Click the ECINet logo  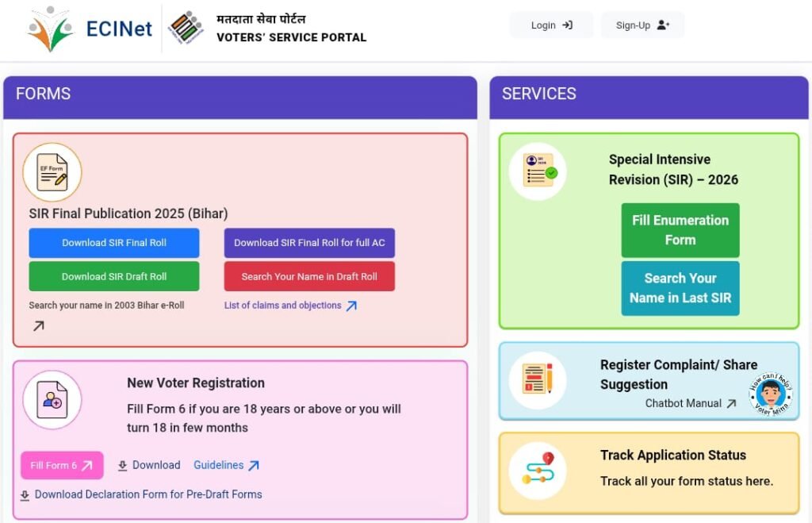click(89, 29)
